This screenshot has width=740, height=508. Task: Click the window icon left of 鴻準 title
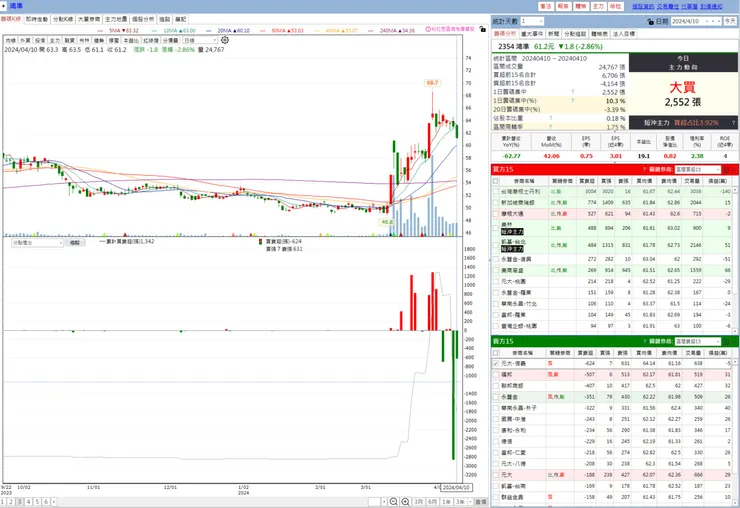(4, 6)
